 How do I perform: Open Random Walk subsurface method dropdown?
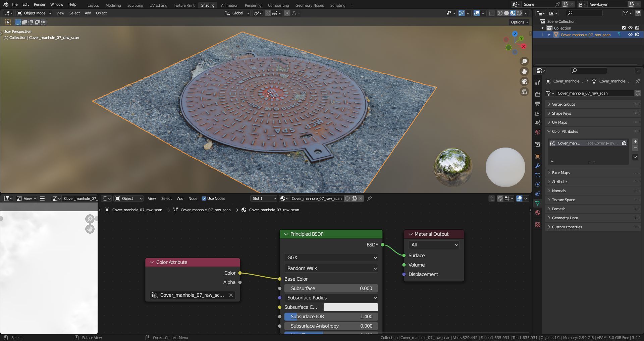tap(331, 268)
